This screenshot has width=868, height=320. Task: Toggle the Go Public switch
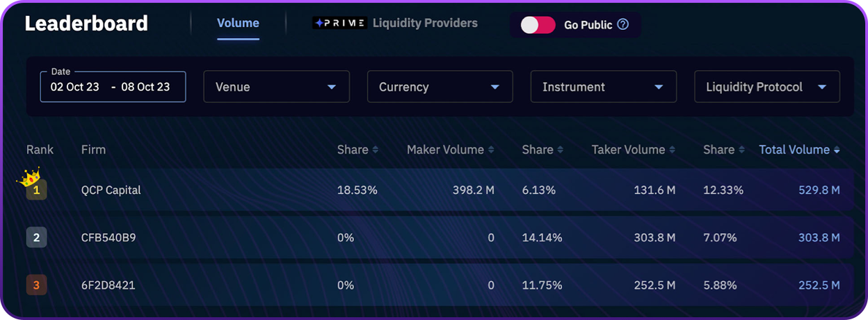[x=538, y=25]
